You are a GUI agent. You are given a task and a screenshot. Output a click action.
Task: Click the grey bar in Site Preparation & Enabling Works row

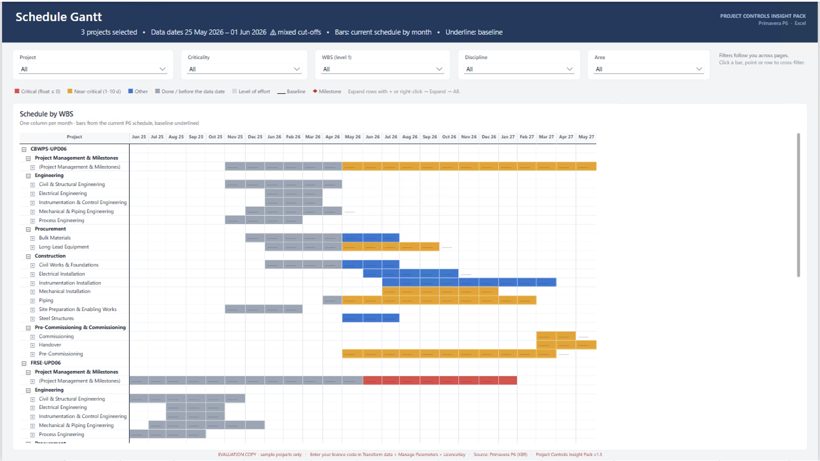pos(264,309)
